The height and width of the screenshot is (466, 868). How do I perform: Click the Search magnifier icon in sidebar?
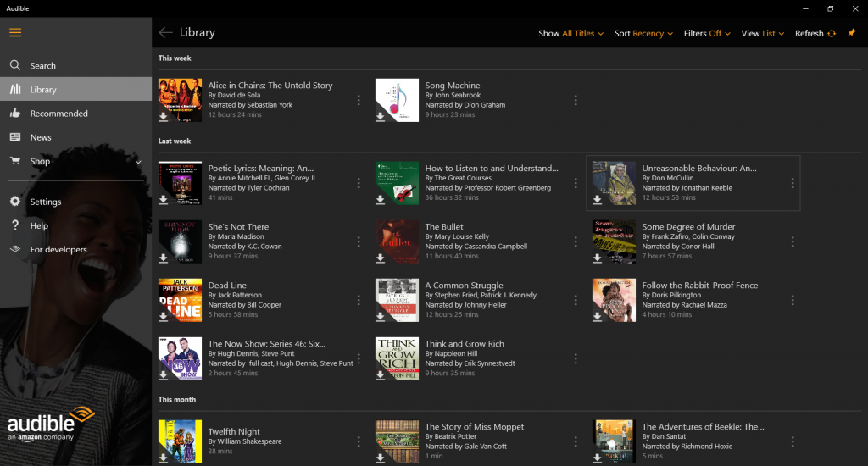15,65
